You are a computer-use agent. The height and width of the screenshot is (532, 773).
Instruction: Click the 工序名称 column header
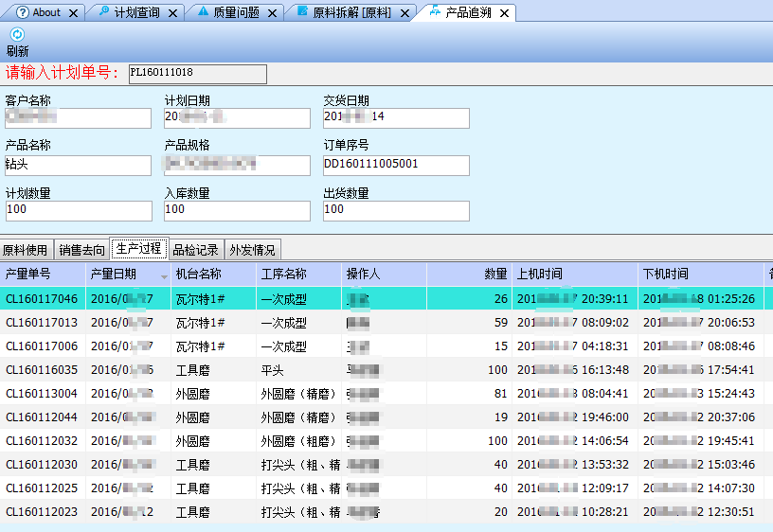(x=297, y=275)
